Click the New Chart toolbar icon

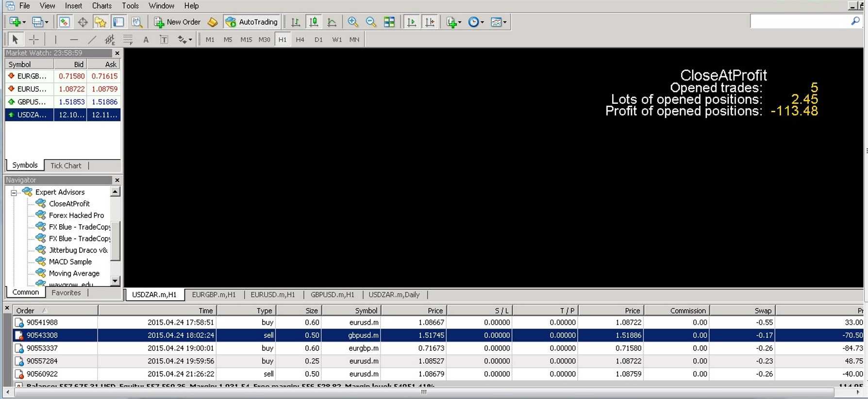click(17, 22)
